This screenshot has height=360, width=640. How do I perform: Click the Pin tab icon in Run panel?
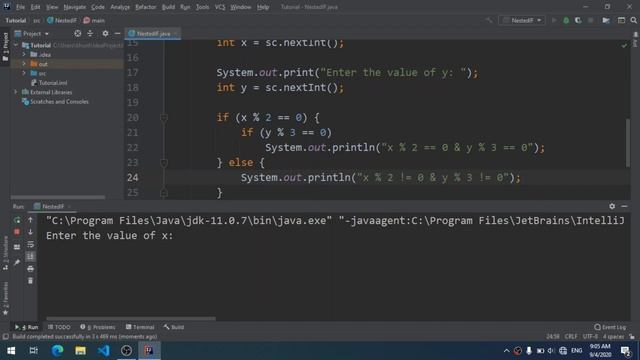17,262
